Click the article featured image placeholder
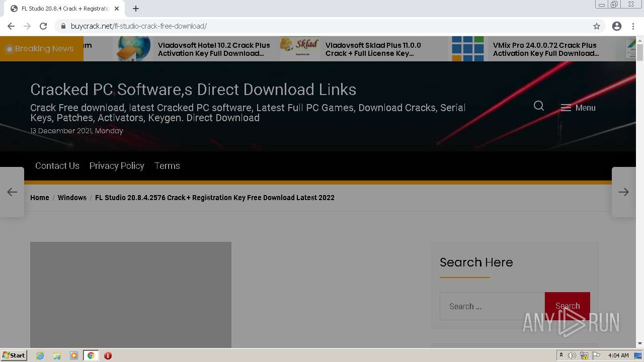This screenshot has width=644, height=362. click(x=131, y=295)
